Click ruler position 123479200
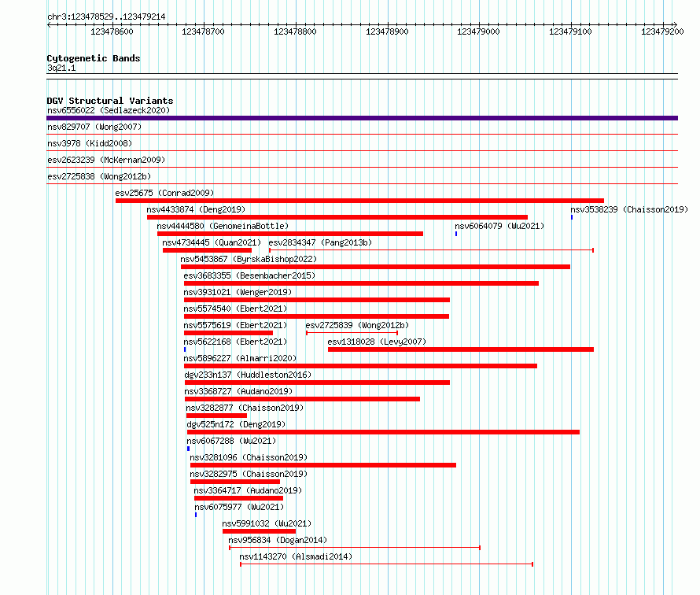Viewport: 700px width, 595px height. pyautogui.click(x=662, y=31)
